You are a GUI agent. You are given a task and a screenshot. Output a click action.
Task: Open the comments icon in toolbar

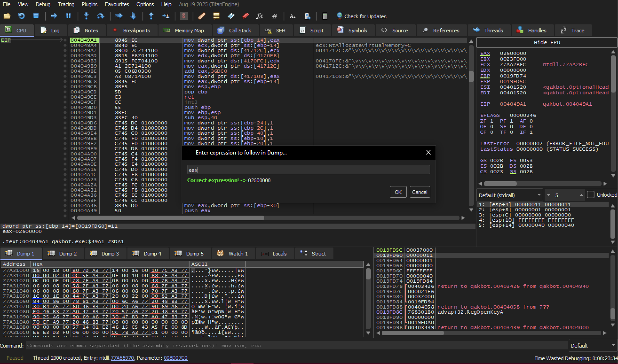click(x=216, y=16)
